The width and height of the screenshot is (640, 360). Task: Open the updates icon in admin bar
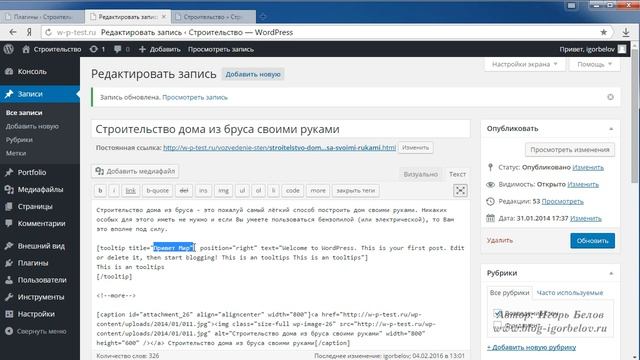click(x=94, y=49)
